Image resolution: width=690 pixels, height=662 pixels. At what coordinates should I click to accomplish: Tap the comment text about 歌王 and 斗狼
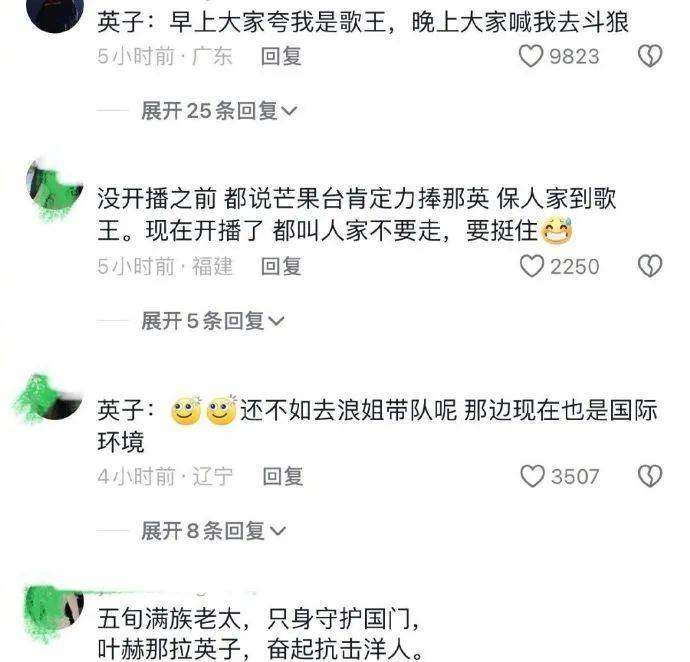click(363, 22)
